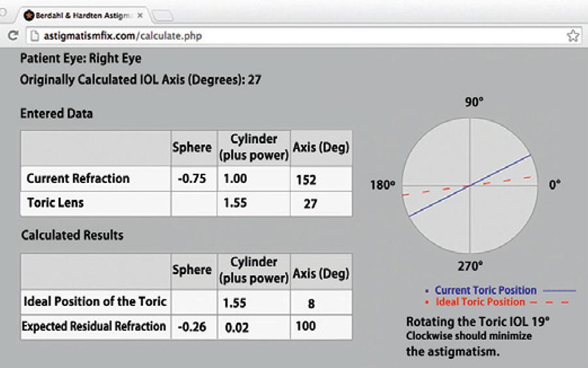Viewport: 588px width, 368px height.
Task: Select the Expected Residual Refraction sphere -0.26
Action: tap(193, 327)
